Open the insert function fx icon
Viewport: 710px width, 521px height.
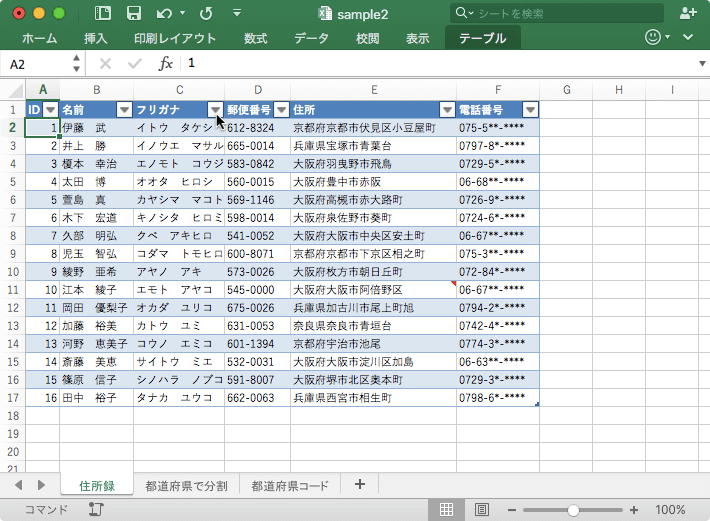(165, 63)
